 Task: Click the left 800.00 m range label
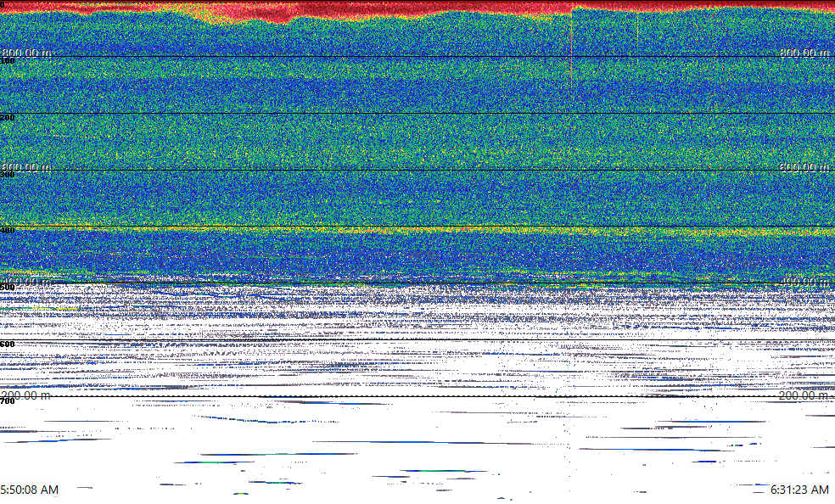[26, 53]
